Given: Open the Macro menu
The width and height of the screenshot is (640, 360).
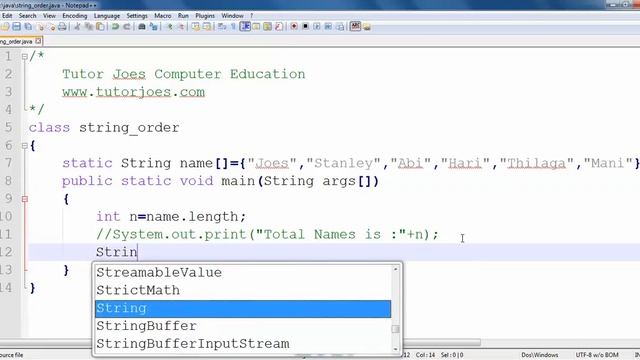Looking at the screenshot, I should pos(162,16).
